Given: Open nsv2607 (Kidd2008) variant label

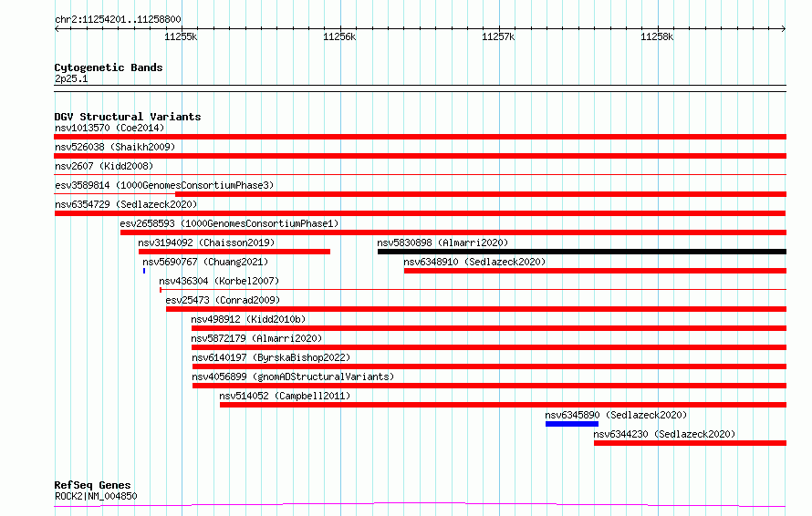Looking at the screenshot, I should (104, 166).
